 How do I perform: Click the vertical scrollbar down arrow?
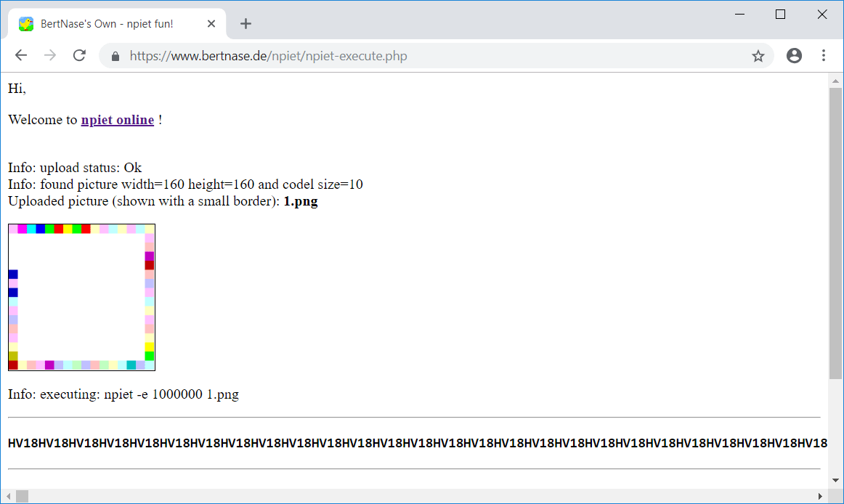(835, 480)
